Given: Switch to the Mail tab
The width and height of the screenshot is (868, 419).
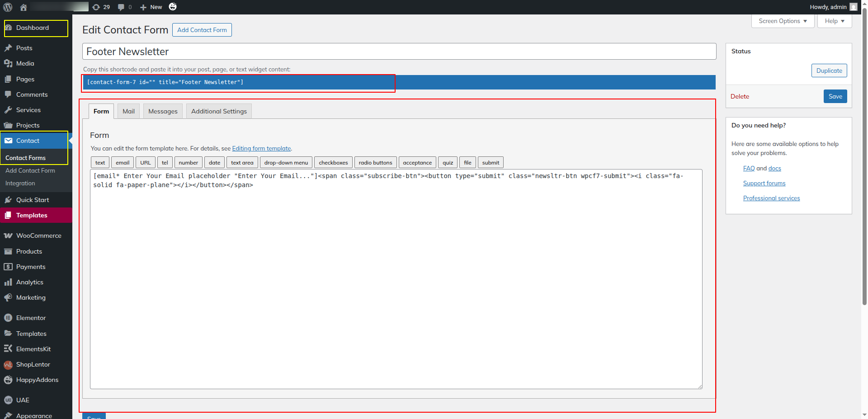Looking at the screenshot, I should tap(128, 111).
